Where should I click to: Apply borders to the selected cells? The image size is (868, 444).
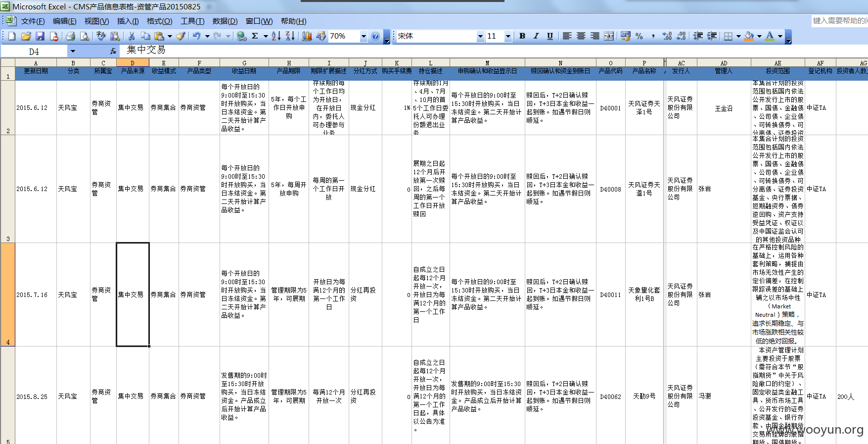(x=728, y=36)
